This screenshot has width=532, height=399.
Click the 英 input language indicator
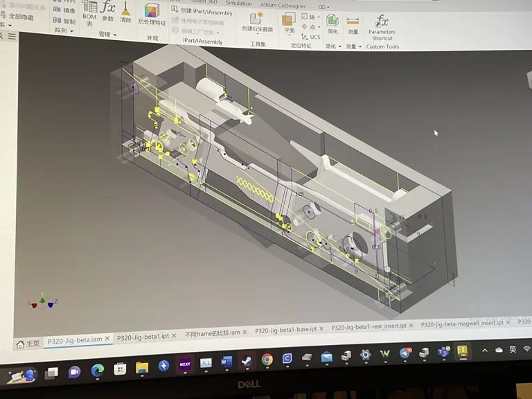point(513,349)
